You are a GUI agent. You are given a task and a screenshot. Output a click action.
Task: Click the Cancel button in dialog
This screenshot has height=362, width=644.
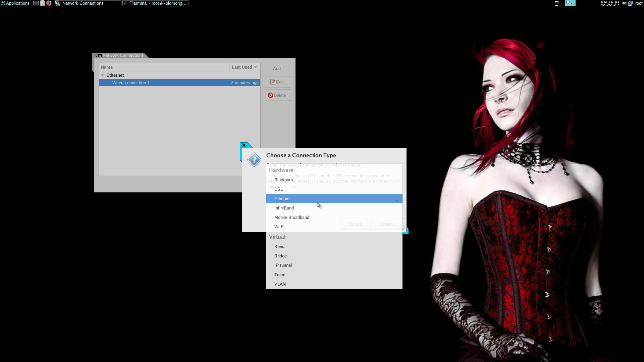click(x=356, y=224)
